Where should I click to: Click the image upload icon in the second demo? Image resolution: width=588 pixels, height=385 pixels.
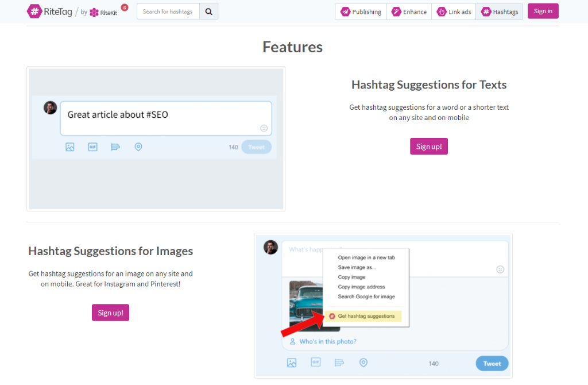click(292, 363)
